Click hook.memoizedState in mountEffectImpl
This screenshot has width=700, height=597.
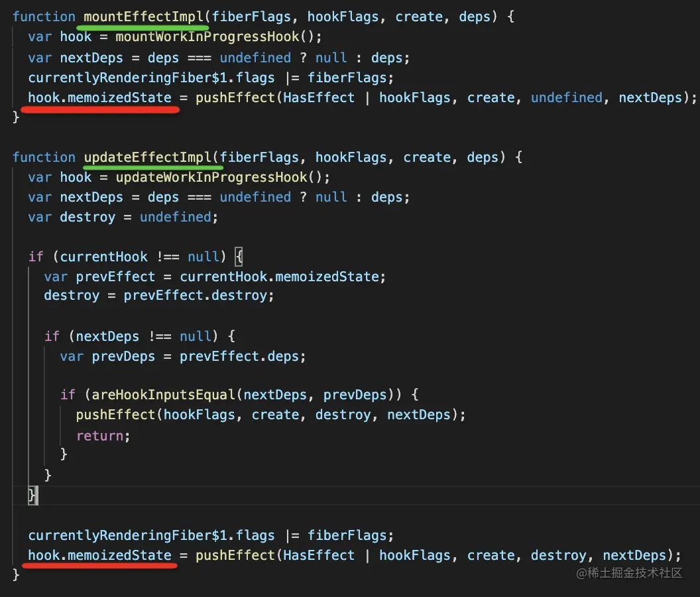(99, 98)
